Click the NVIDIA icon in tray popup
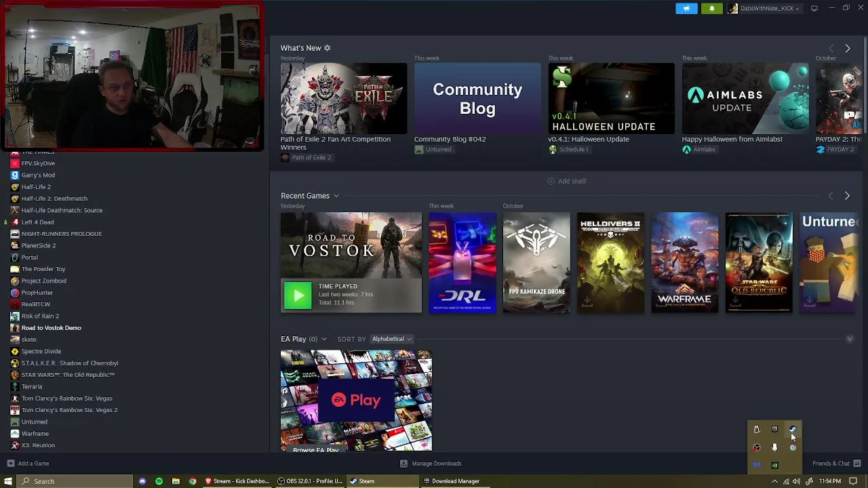The height and width of the screenshot is (488, 868). 774,465
